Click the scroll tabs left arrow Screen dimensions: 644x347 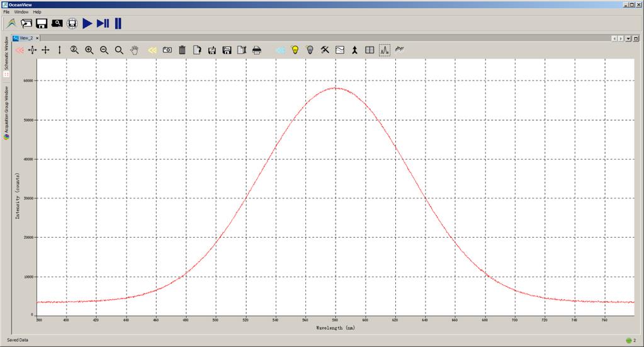(614, 38)
